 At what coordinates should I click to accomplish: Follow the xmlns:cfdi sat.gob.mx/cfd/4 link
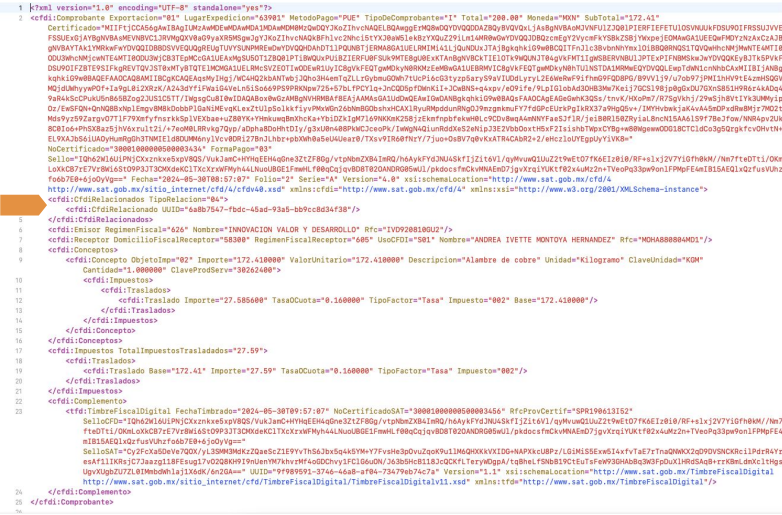403,189
